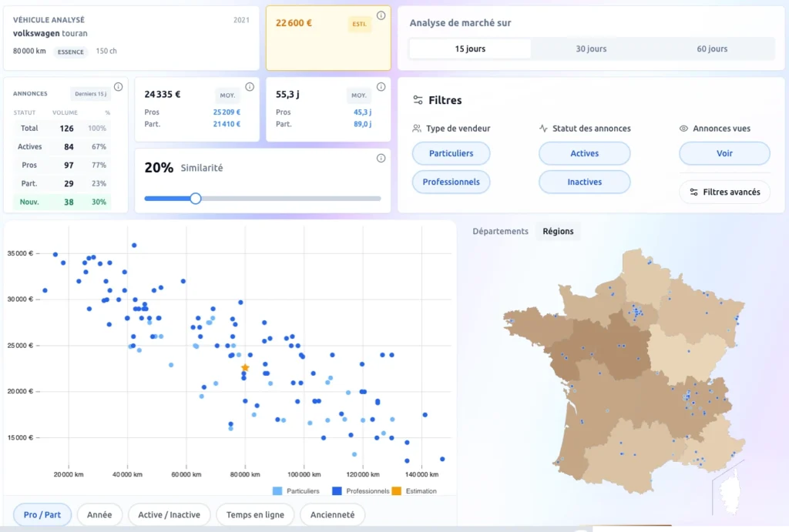This screenshot has width=789, height=532.
Task: Click the Similarité slider handle
Action: click(x=196, y=199)
